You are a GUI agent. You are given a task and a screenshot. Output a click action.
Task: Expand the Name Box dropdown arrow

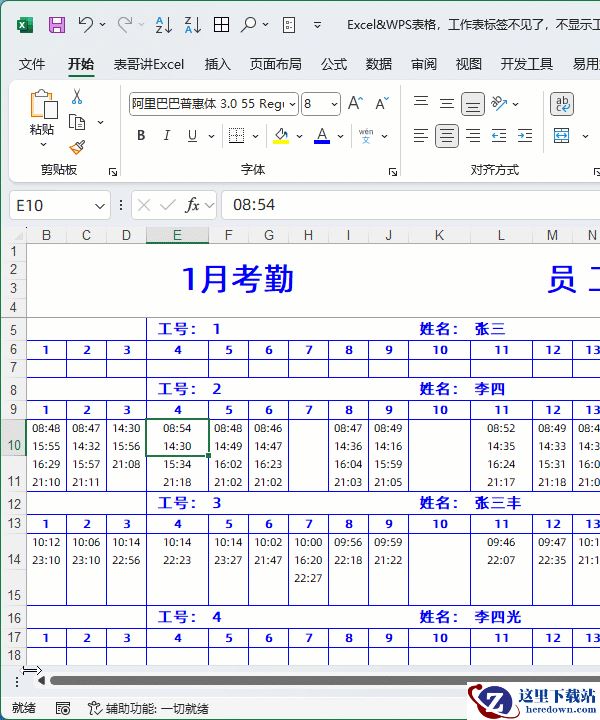pos(100,206)
